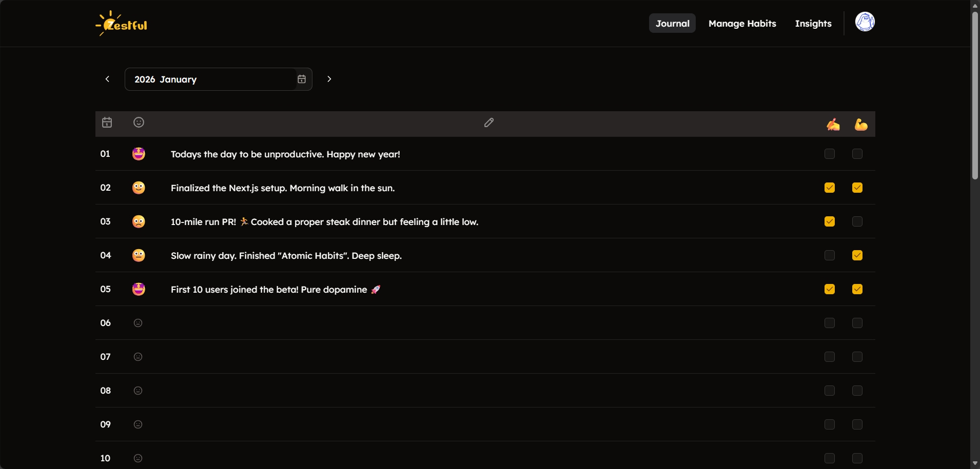
Task: Set mood using empty face on day 08
Action: tap(138, 391)
